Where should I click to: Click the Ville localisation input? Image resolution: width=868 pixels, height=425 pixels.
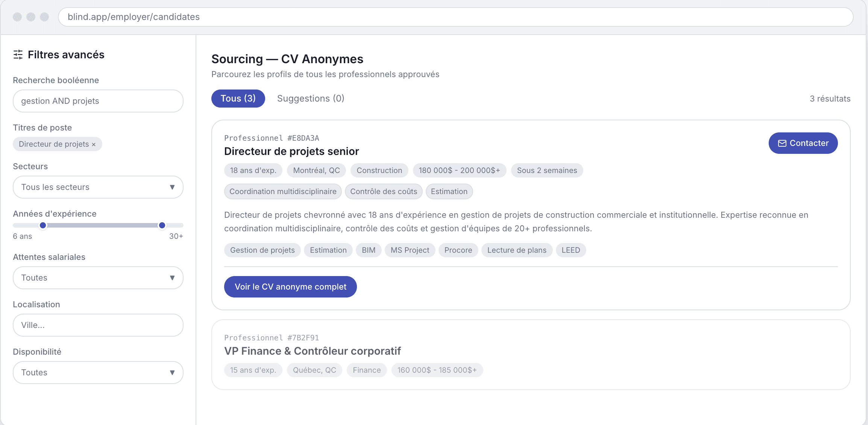click(x=98, y=325)
